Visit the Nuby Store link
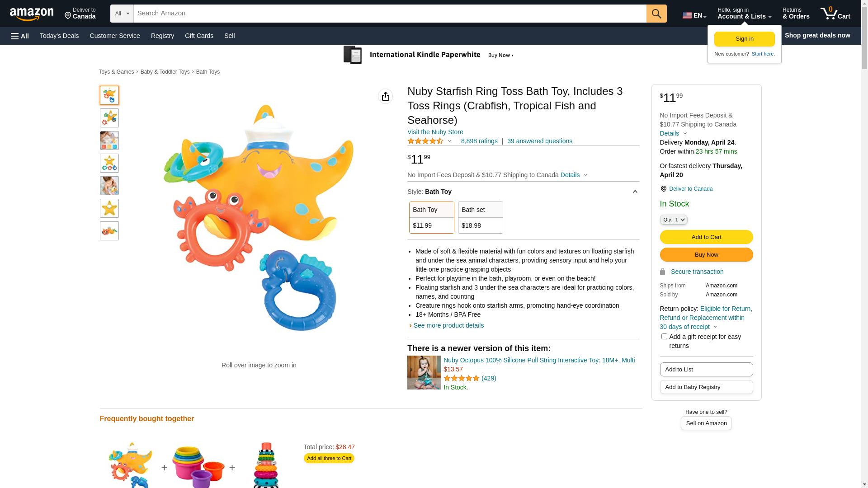 coord(435,132)
